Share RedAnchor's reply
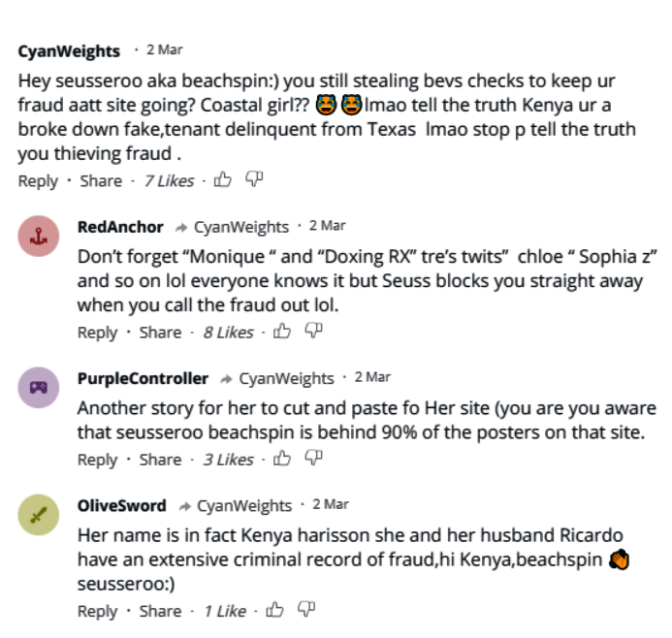Image resolution: width=672 pixels, height=638 pixels. point(160,333)
